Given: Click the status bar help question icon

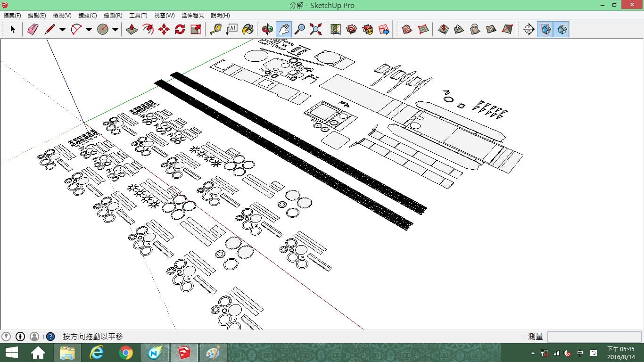Looking at the screenshot, I should [x=50, y=337].
